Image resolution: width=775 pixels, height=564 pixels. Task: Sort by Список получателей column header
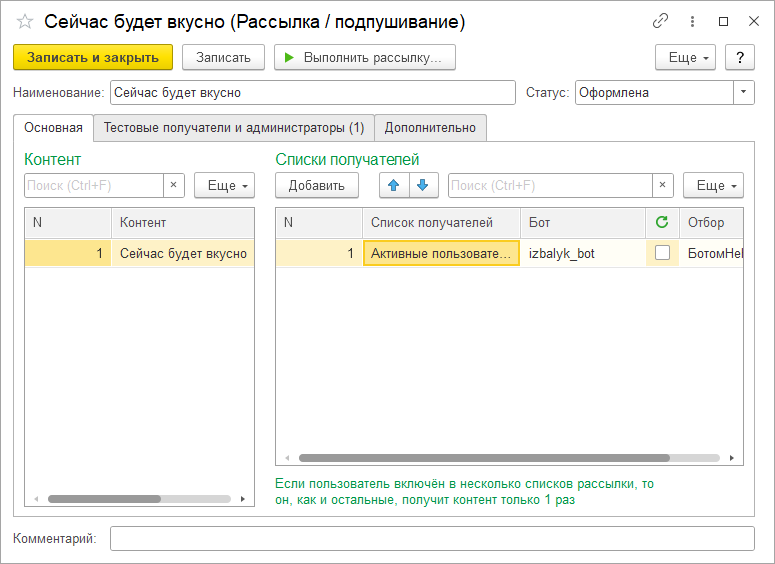pos(441,222)
